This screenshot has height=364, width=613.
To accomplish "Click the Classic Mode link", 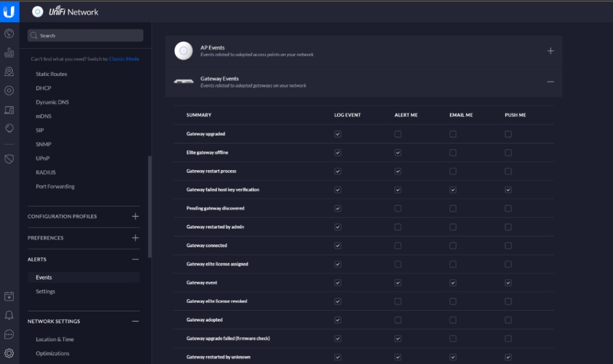I will point(124,59).
